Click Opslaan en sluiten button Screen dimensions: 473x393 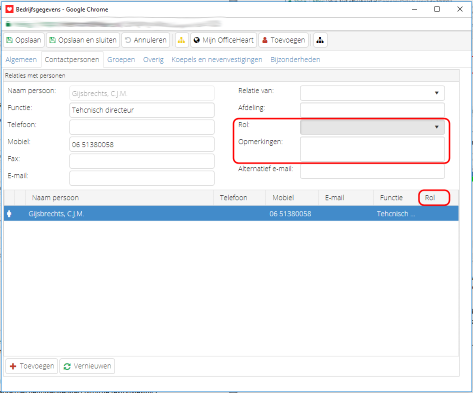point(83,40)
